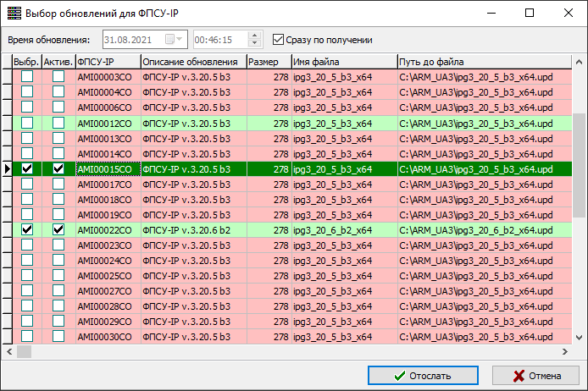Click green checkmark icon on Отослать button

[398, 376]
